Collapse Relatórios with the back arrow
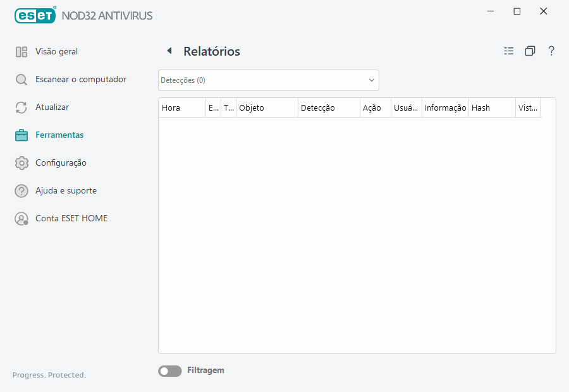The image size is (569, 392). pyautogui.click(x=169, y=50)
